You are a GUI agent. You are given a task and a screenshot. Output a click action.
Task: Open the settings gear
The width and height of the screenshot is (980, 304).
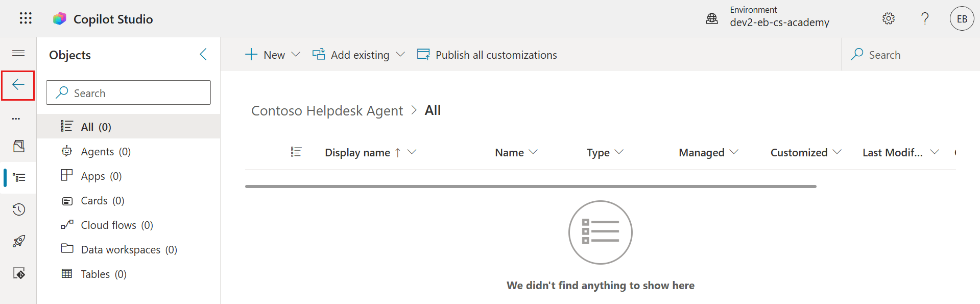[x=889, y=18]
